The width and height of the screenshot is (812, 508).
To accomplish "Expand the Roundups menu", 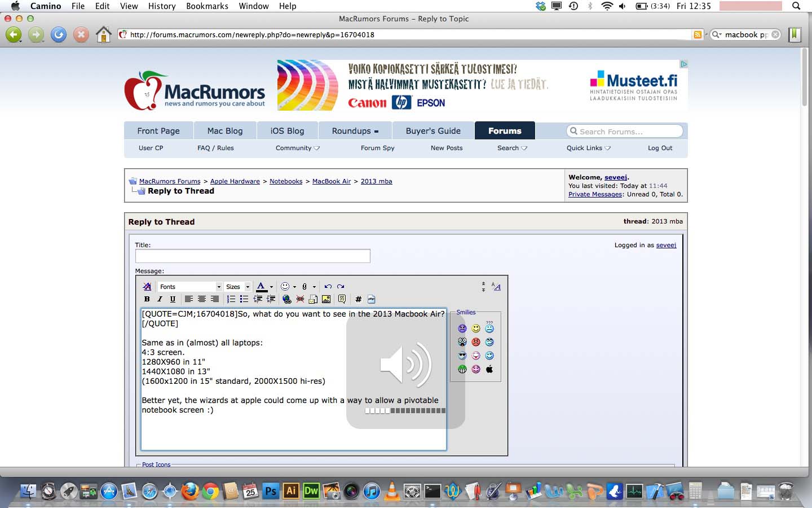I will click(x=355, y=131).
